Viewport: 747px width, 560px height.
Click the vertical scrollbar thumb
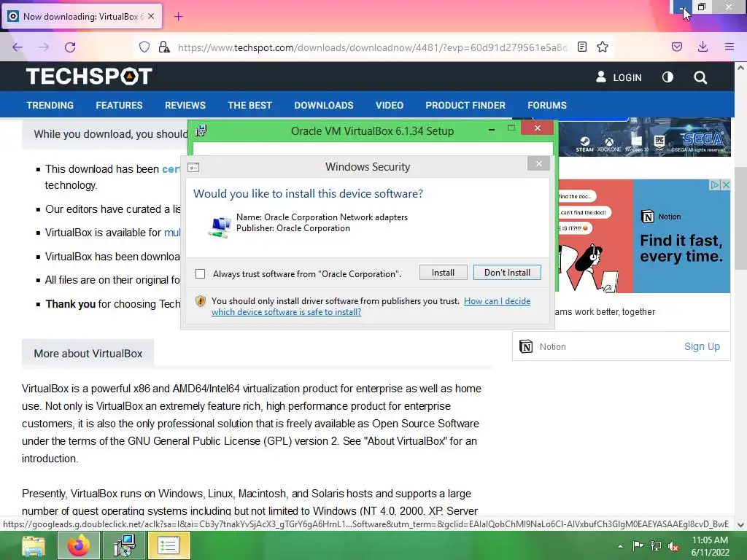pyautogui.click(x=740, y=217)
